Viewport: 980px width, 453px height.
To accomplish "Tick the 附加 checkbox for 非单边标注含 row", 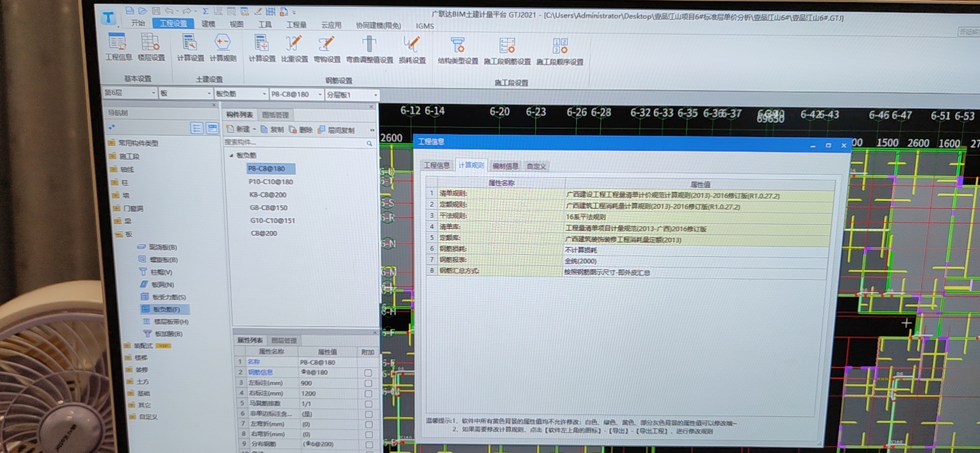I will 369,414.
